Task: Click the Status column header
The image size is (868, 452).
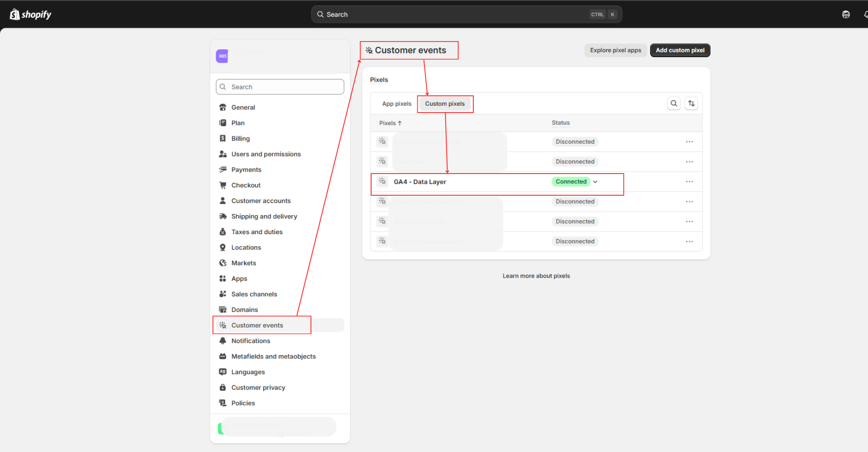Action: pyautogui.click(x=561, y=123)
